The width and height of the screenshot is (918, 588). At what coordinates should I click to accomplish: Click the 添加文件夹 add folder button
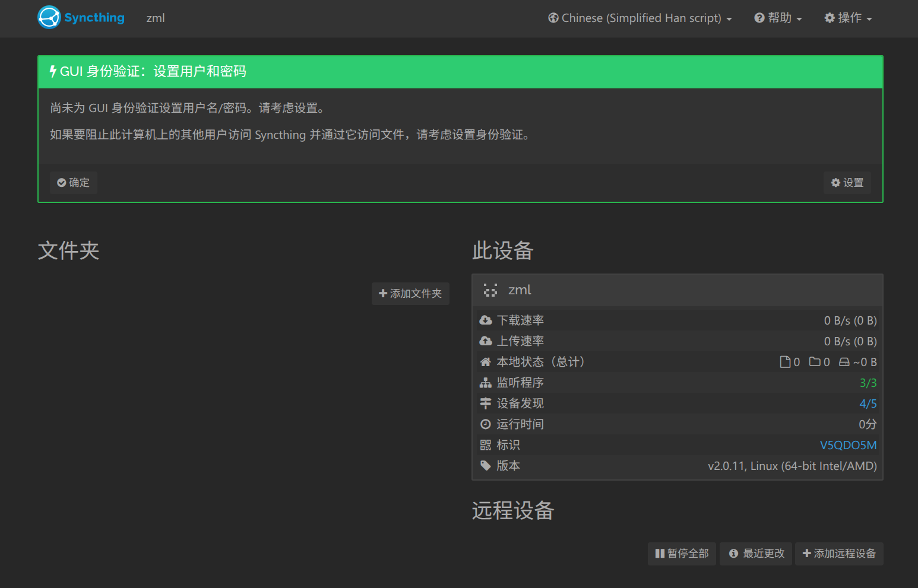coord(410,294)
